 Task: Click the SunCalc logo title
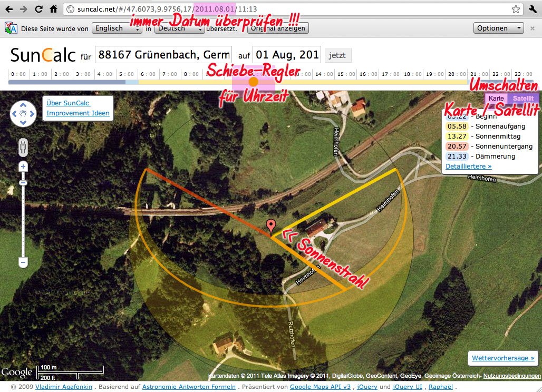43,55
